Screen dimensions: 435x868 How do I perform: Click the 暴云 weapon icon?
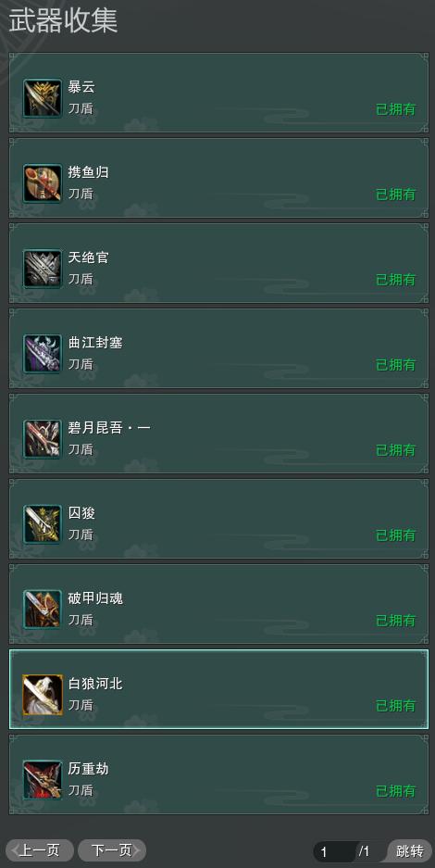pyautogui.click(x=43, y=98)
